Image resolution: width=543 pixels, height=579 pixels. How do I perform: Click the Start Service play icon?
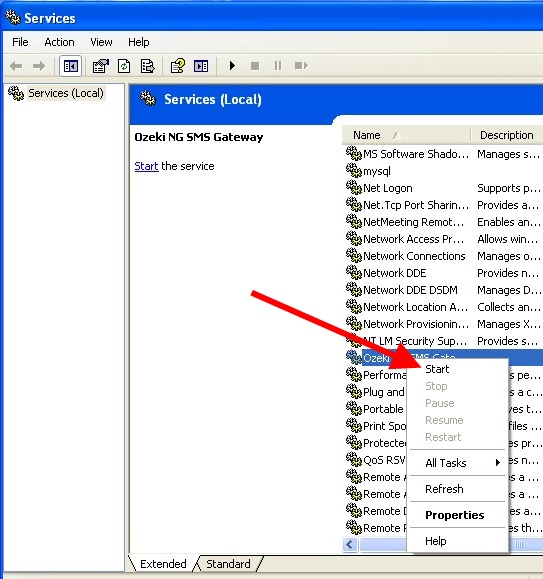point(232,66)
